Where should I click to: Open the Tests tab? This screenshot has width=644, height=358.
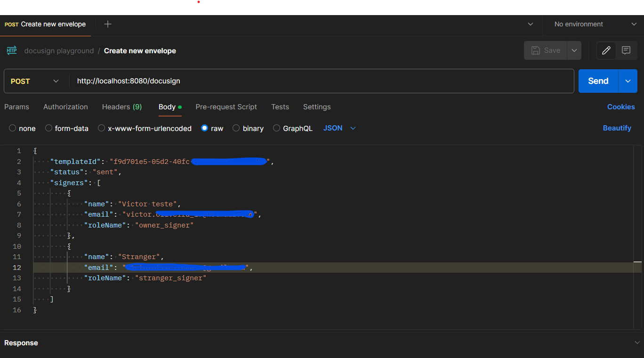point(280,107)
